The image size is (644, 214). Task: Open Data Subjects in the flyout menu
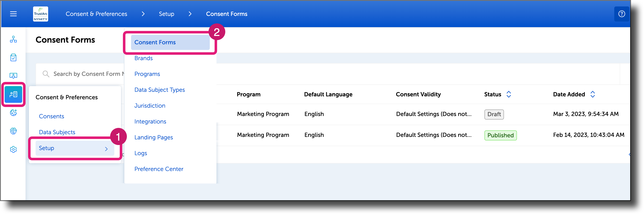[57, 132]
